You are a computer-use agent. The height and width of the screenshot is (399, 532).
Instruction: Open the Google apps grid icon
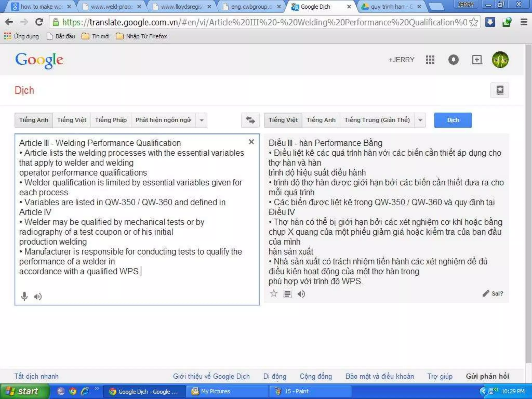430,60
